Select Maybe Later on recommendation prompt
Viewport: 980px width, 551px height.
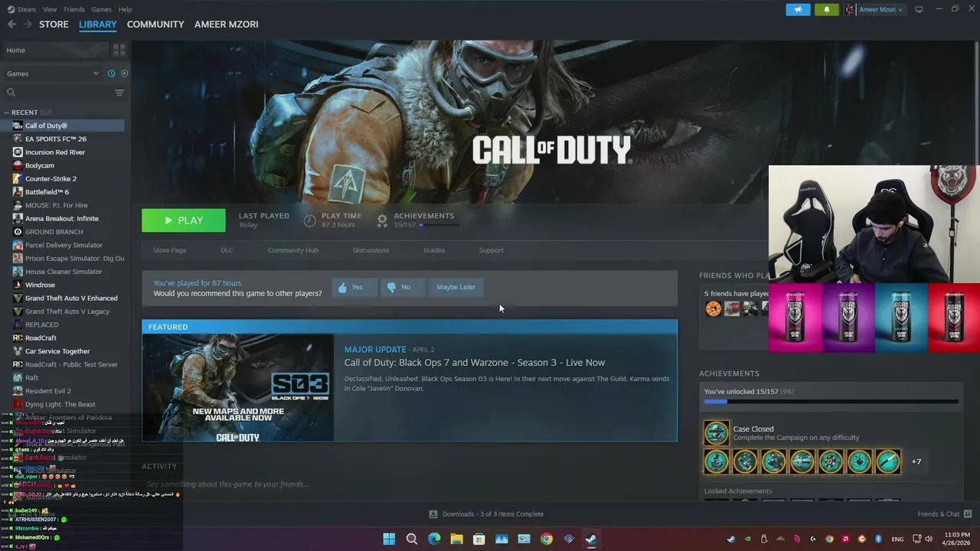pyautogui.click(x=456, y=287)
